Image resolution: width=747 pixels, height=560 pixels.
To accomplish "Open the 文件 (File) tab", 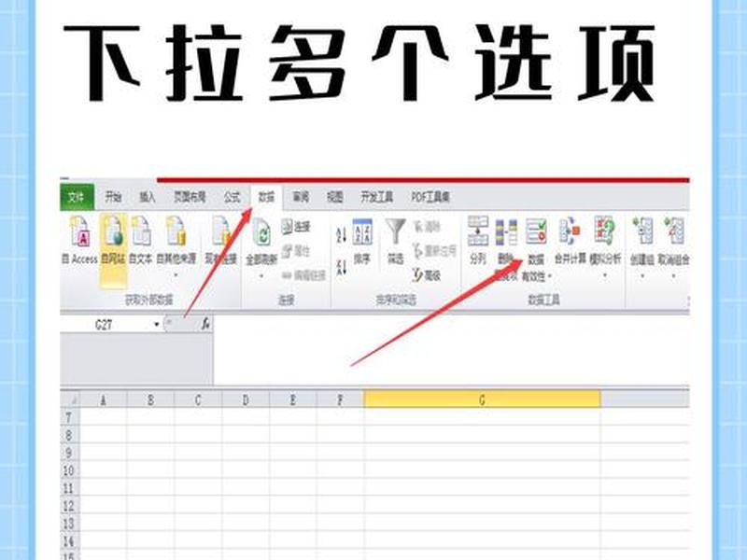I will (x=77, y=197).
